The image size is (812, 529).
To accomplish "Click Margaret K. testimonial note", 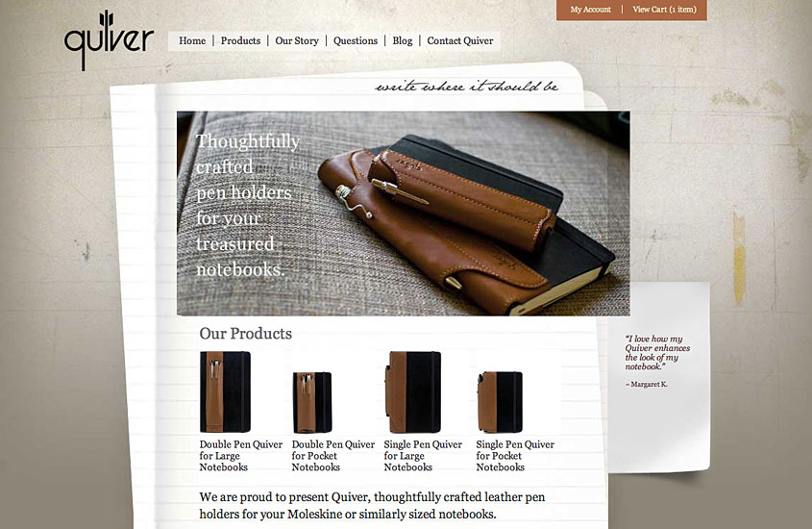I will [x=657, y=361].
